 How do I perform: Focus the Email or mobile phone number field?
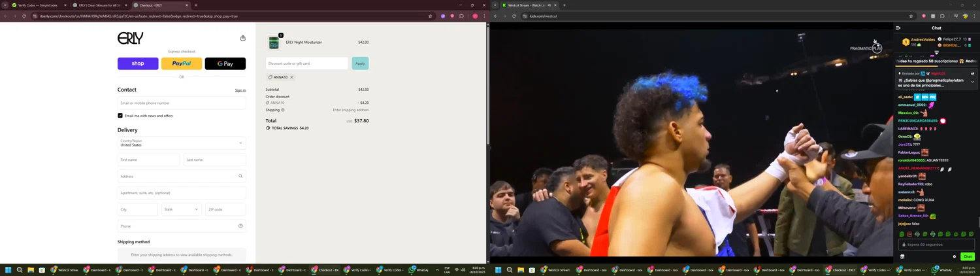(182, 103)
